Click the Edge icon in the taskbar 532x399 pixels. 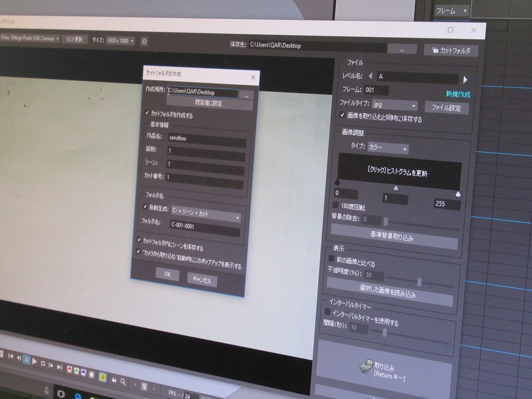pyautogui.click(x=77, y=396)
